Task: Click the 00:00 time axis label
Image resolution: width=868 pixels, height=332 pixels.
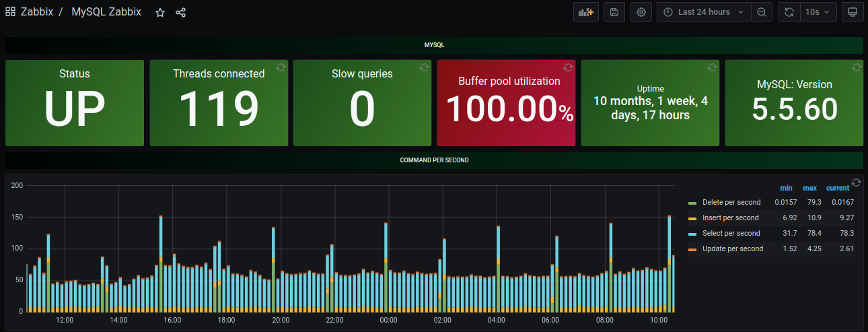Action: pos(388,320)
